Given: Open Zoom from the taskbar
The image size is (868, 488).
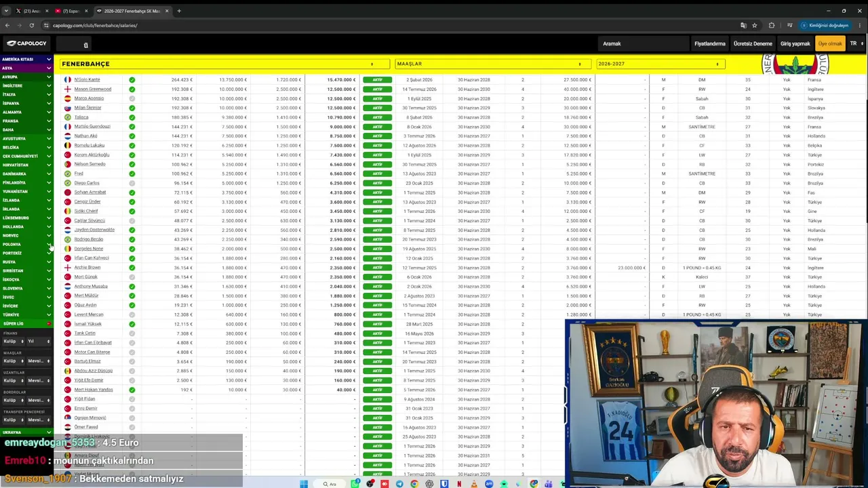Looking at the screenshot, I should 489,484.
